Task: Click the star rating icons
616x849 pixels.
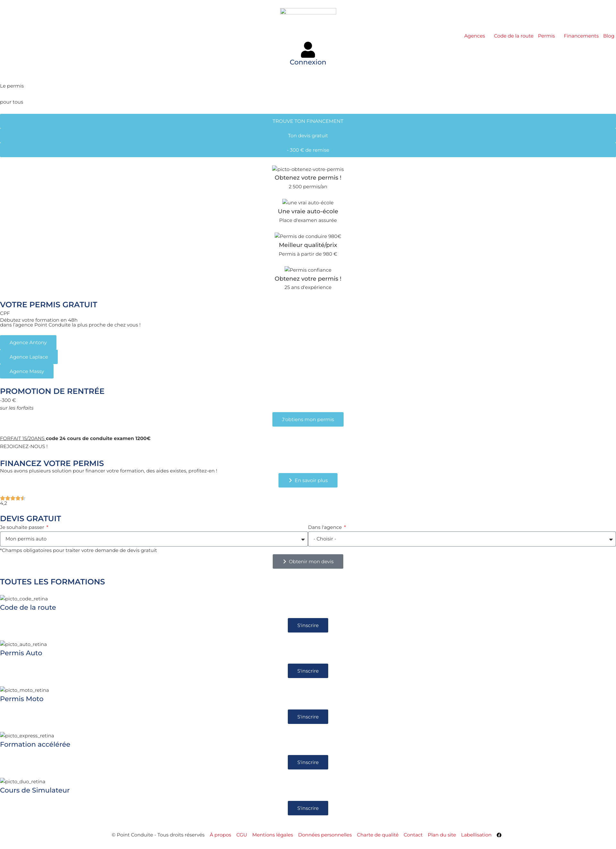Action: point(13,498)
